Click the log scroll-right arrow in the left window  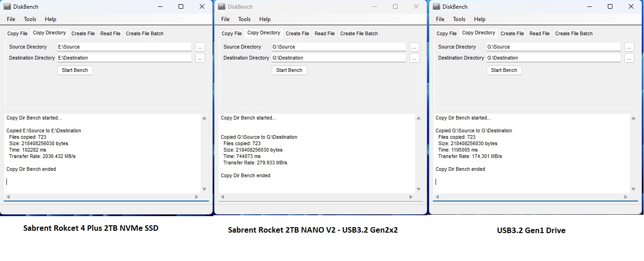coord(196,197)
